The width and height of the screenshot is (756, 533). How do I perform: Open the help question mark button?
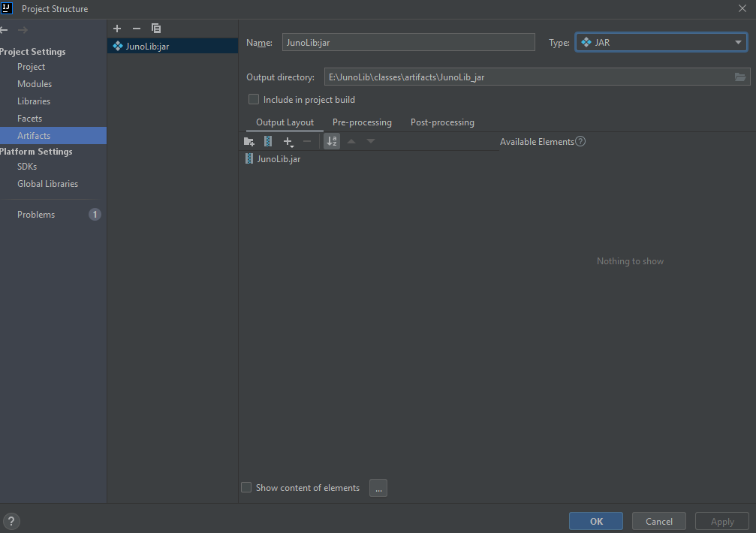click(x=11, y=521)
